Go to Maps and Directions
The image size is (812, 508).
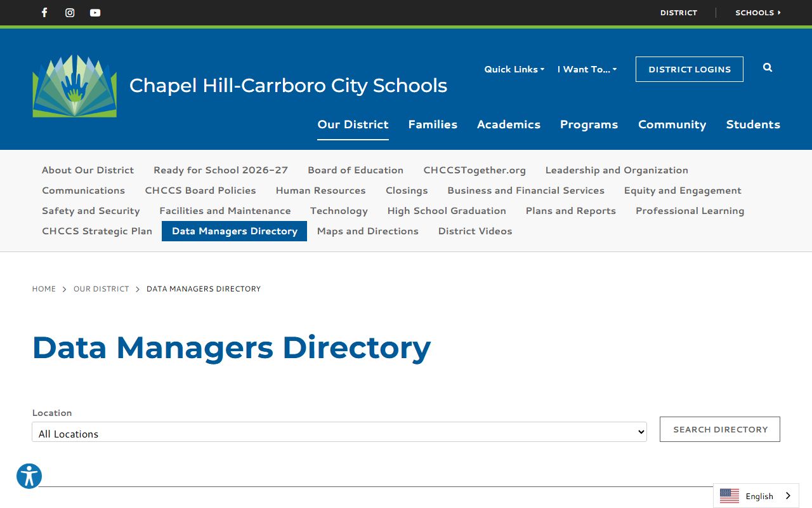pyautogui.click(x=367, y=231)
